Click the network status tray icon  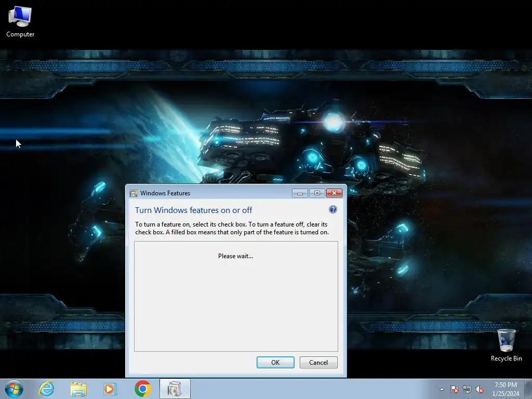(467, 389)
